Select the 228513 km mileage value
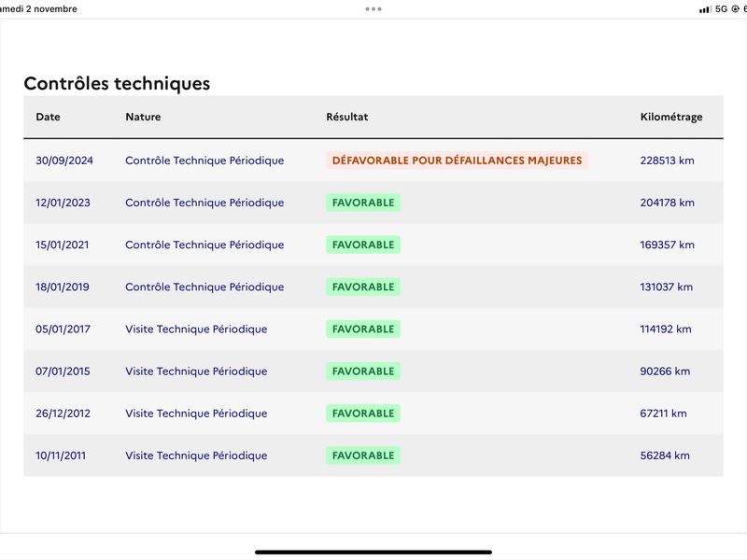747x560 pixels. pos(667,161)
